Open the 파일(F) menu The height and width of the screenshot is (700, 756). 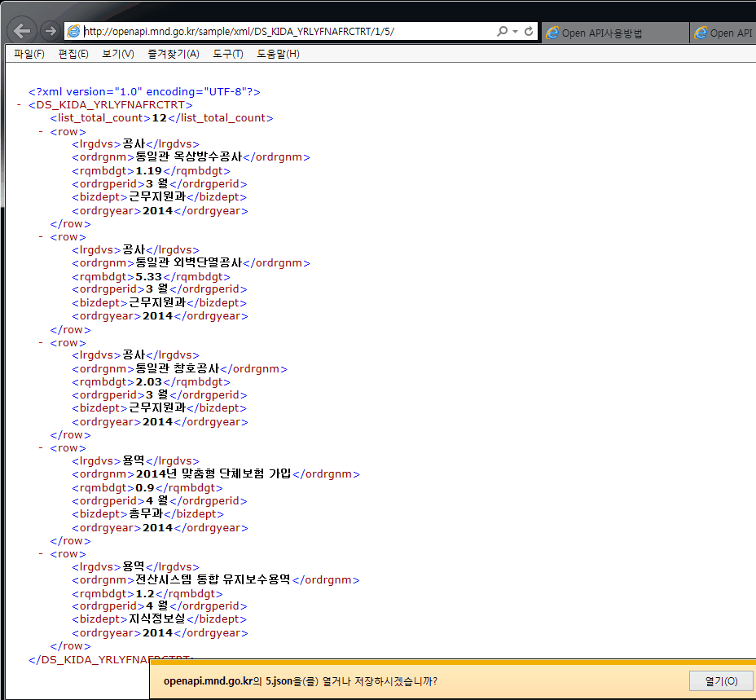click(29, 54)
